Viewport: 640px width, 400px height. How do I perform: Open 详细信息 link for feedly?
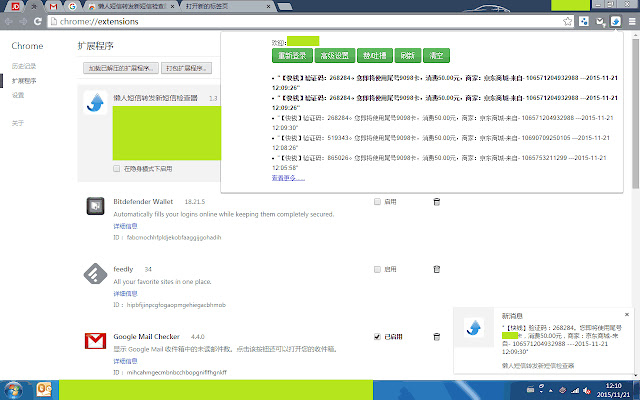(x=125, y=293)
